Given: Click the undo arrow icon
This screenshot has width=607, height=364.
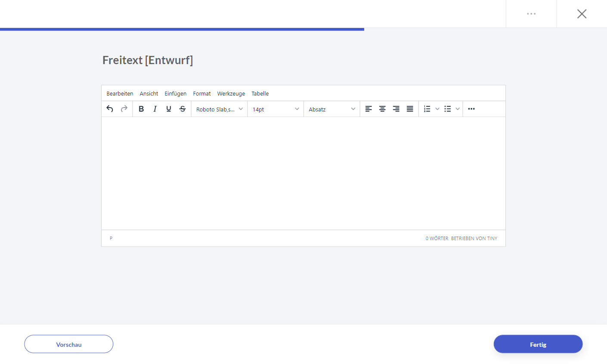Looking at the screenshot, I should 110,109.
